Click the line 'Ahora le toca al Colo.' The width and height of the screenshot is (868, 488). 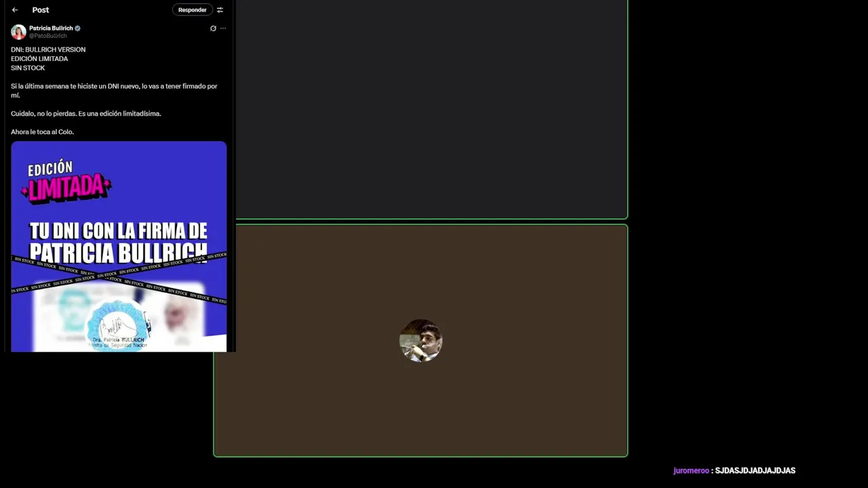(42, 132)
